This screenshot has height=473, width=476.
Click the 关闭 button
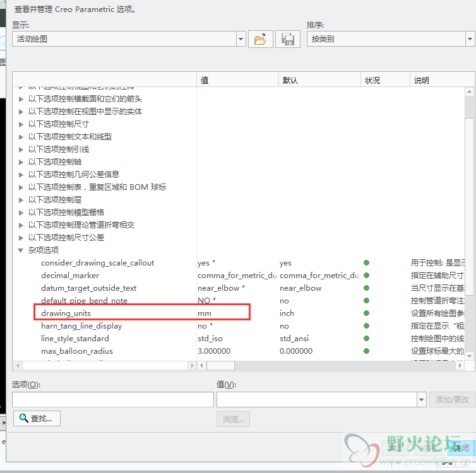[x=461, y=448]
